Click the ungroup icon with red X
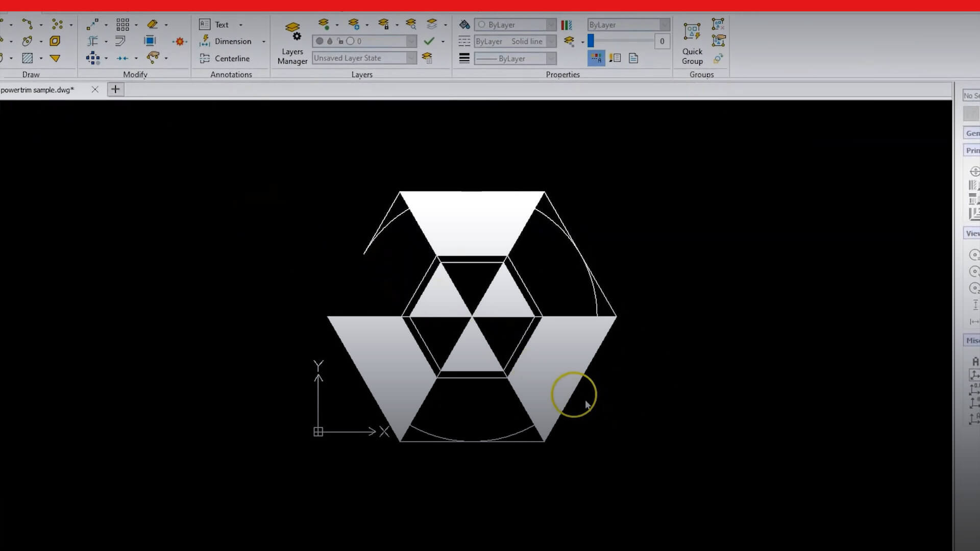Image resolution: width=980 pixels, height=551 pixels. click(718, 24)
